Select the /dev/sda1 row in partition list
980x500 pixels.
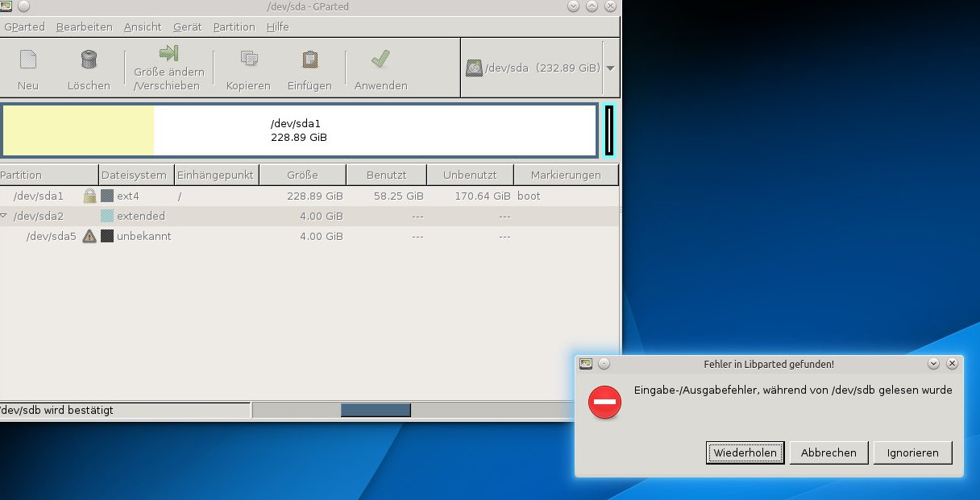(x=309, y=196)
